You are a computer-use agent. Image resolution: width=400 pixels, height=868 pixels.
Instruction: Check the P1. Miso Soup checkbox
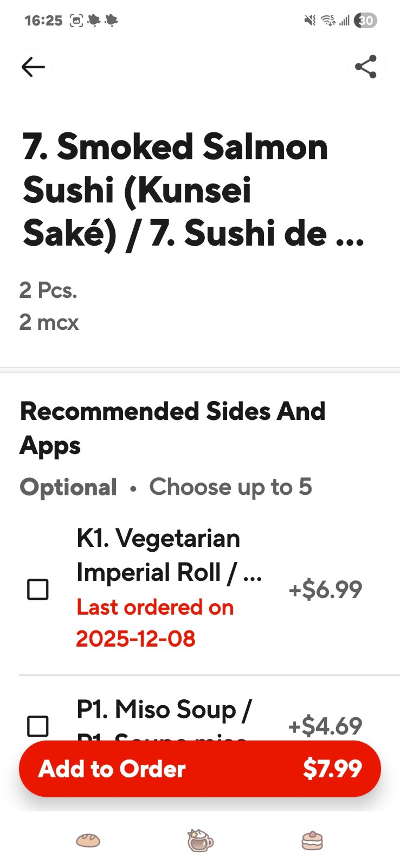pyautogui.click(x=38, y=726)
